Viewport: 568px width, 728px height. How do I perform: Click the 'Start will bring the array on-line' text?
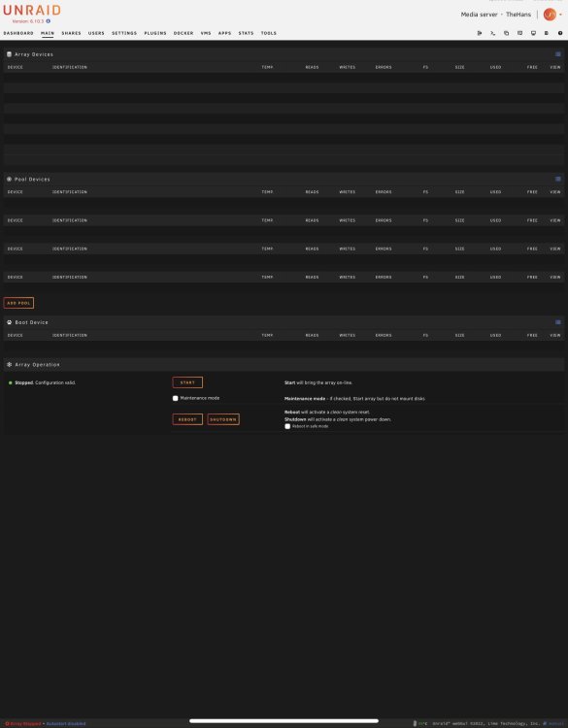pos(318,383)
